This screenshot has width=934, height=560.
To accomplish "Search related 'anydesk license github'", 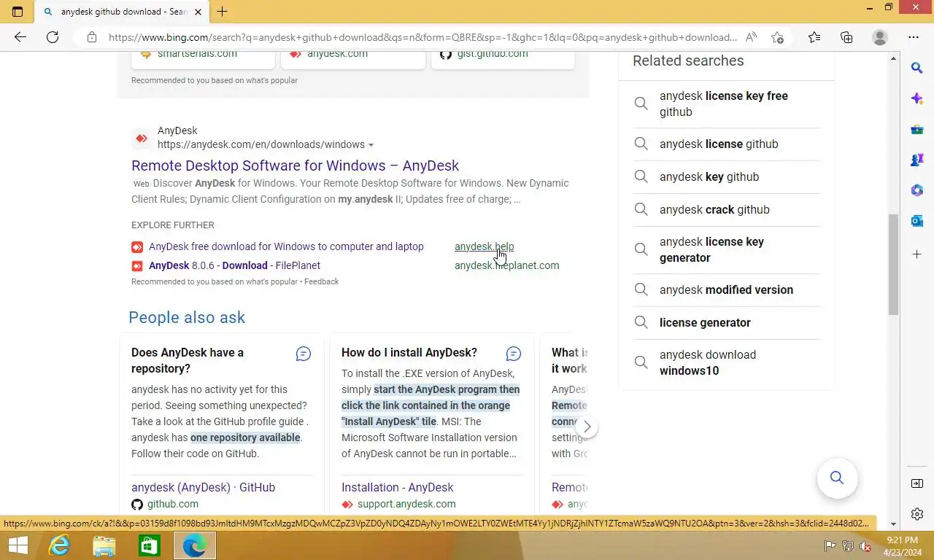I will click(x=726, y=144).
